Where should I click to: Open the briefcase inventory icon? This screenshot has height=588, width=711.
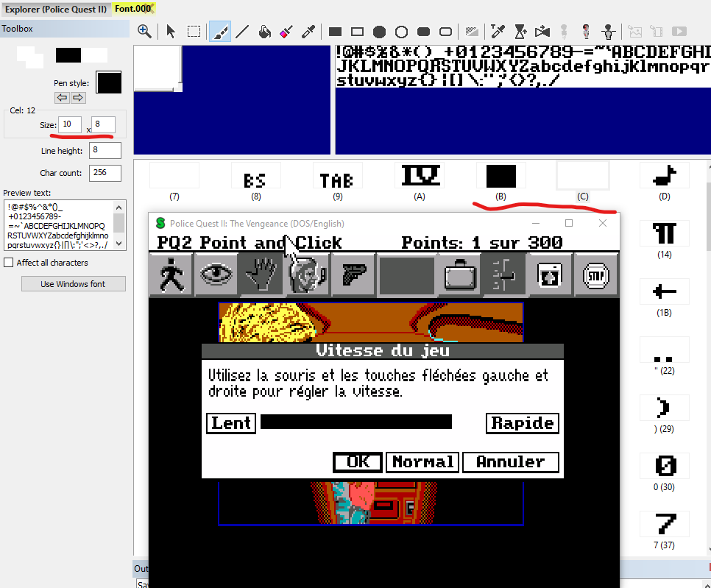460,274
